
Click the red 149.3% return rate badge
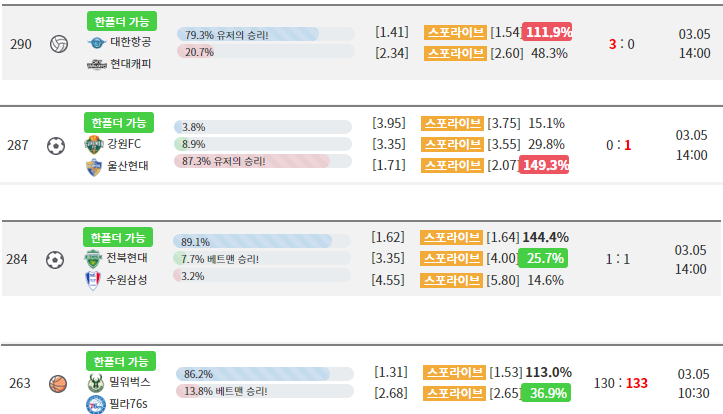pyautogui.click(x=544, y=165)
